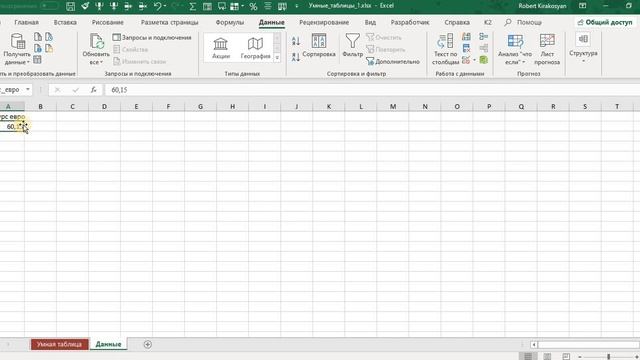Switch to the Вставка ribbon tab
The image size is (640, 360).
pyautogui.click(x=65, y=22)
